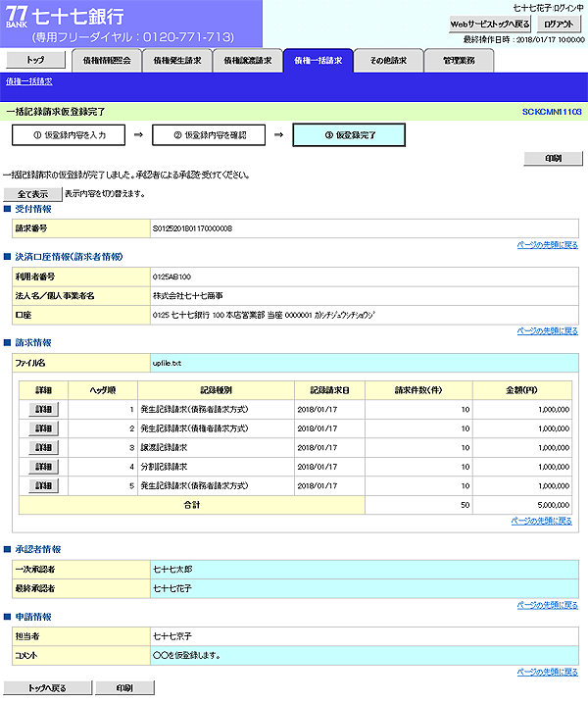Click the 承認者情報 section heading
Screen dimensions: 588x703
pyautogui.click(x=37, y=550)
